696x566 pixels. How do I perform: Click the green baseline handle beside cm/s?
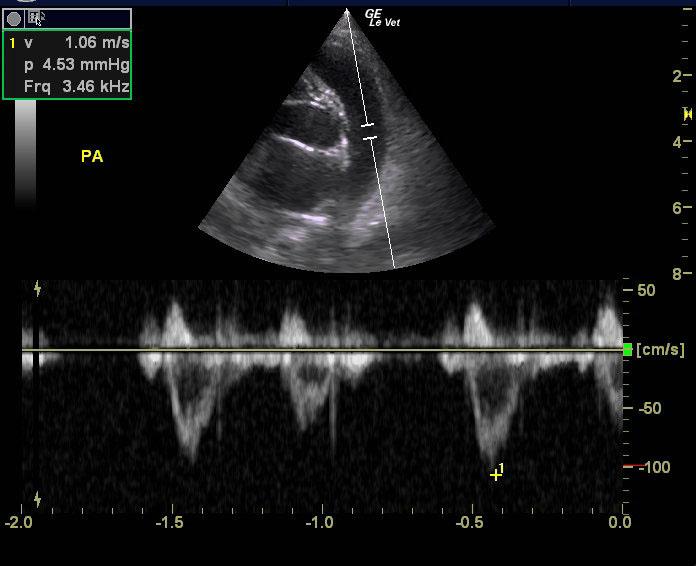(x=628, y=349)
